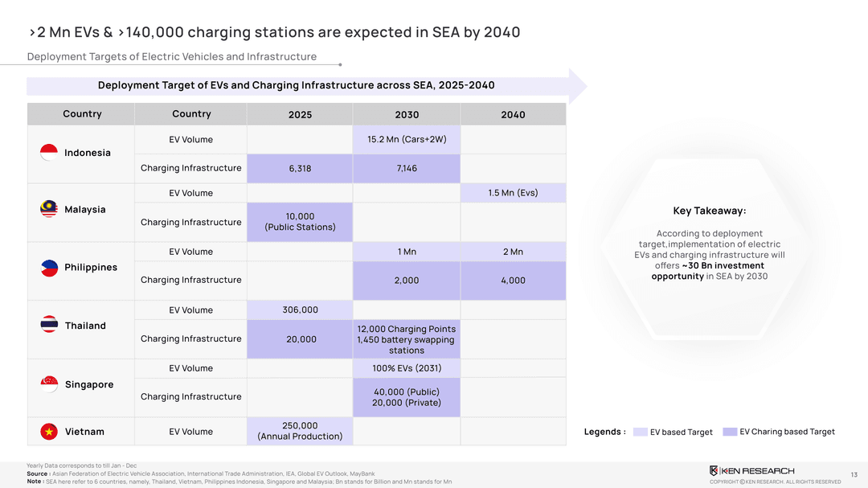Select the 100% EVs (2031) cell
The width and height of the screenshot is (868, 488).
[x=407, y=368]
